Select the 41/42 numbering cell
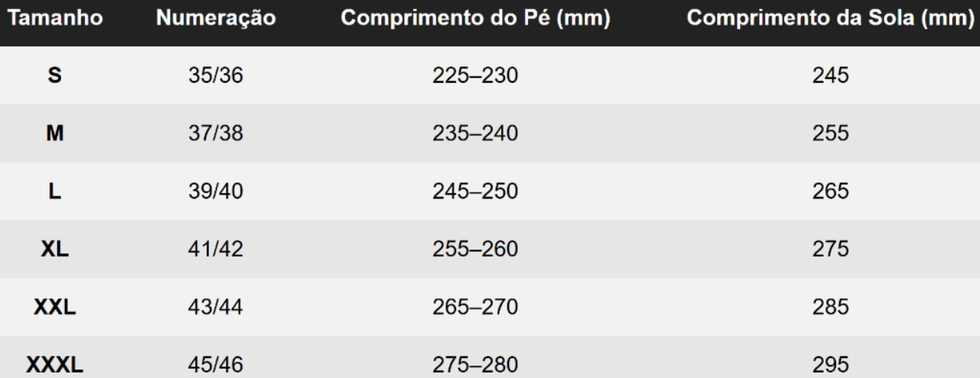This screenshot has height=378, width=980. [x=216, y=250]
